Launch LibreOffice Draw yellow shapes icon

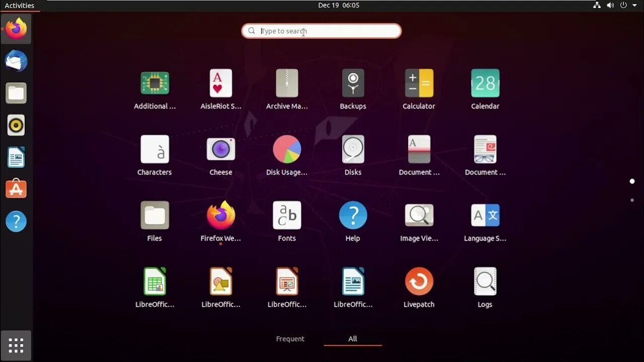(x=221, y=281)
